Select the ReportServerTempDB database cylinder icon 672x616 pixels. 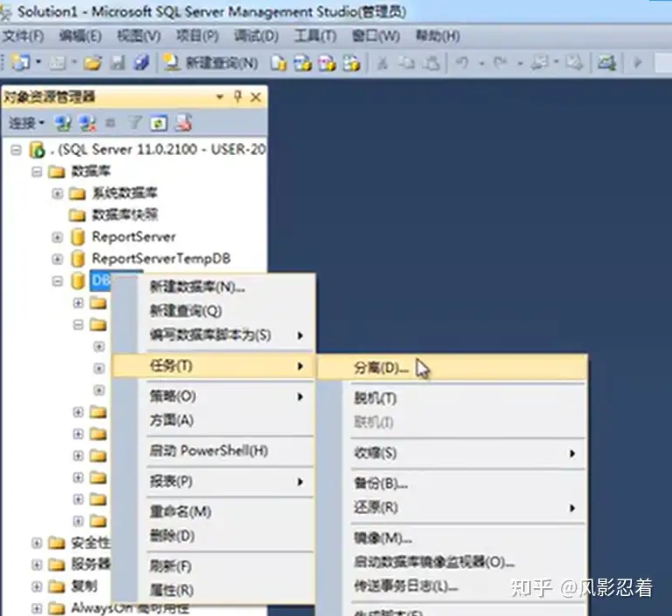pyautogui.click(x=78, y=258)
